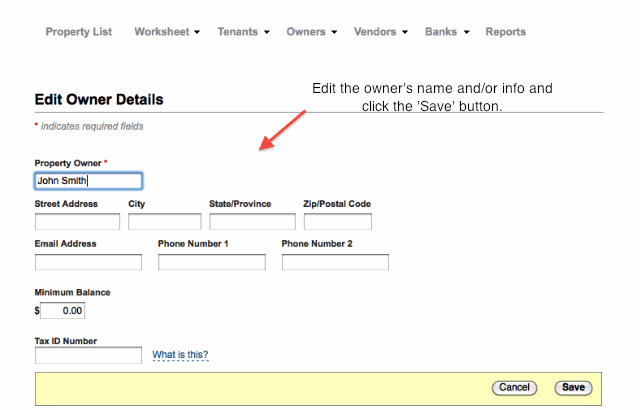This screenshot has width=640, height=410.
Task: Focus the Zip/Postal Code field
Action: coord(338,222)
